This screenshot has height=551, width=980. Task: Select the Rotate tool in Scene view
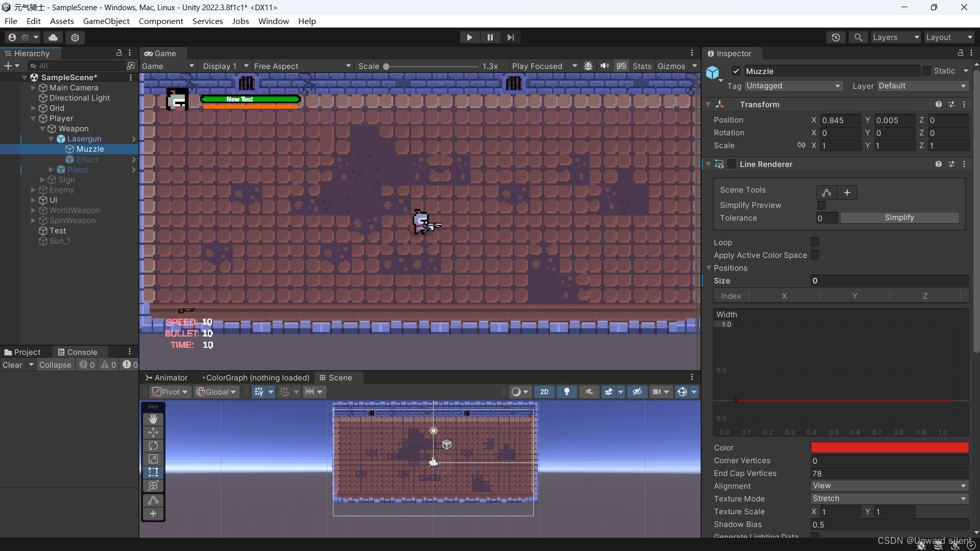[153, 446]
